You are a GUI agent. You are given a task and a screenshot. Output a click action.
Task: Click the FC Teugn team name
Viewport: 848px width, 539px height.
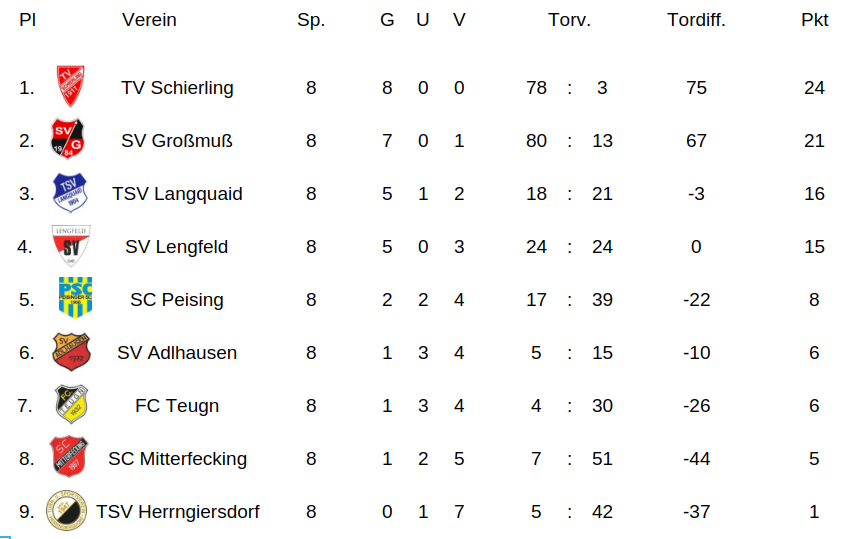pos(177,406)
